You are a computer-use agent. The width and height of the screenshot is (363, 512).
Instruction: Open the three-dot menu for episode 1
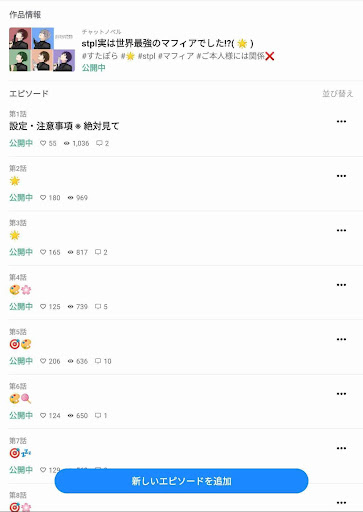pos(341,121)
